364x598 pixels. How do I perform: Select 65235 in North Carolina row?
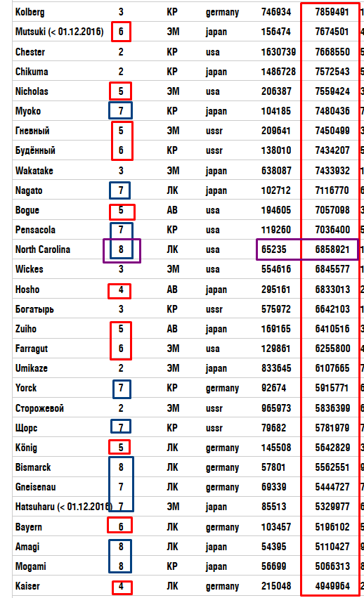point(273,249)
